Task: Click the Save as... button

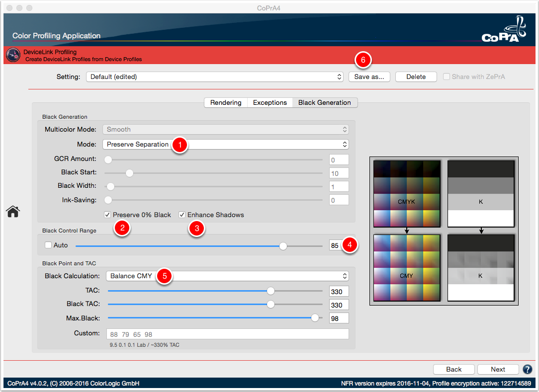Action: [369, 77]
